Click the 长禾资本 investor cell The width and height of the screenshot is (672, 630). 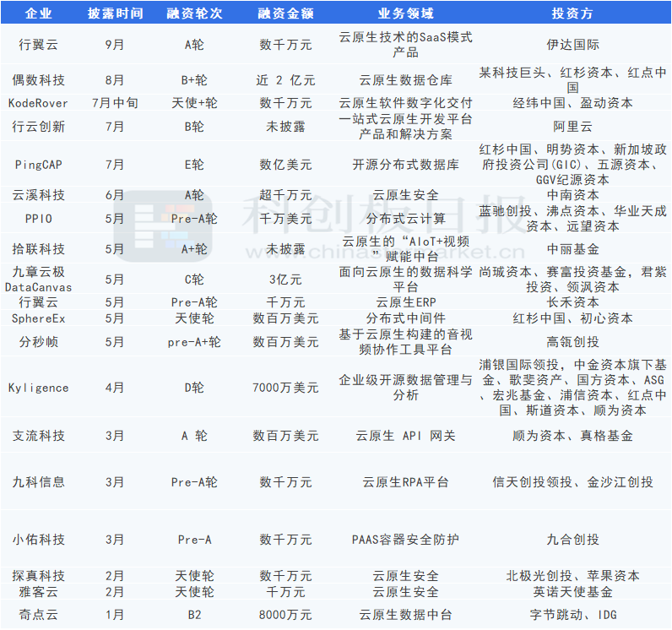572,302
